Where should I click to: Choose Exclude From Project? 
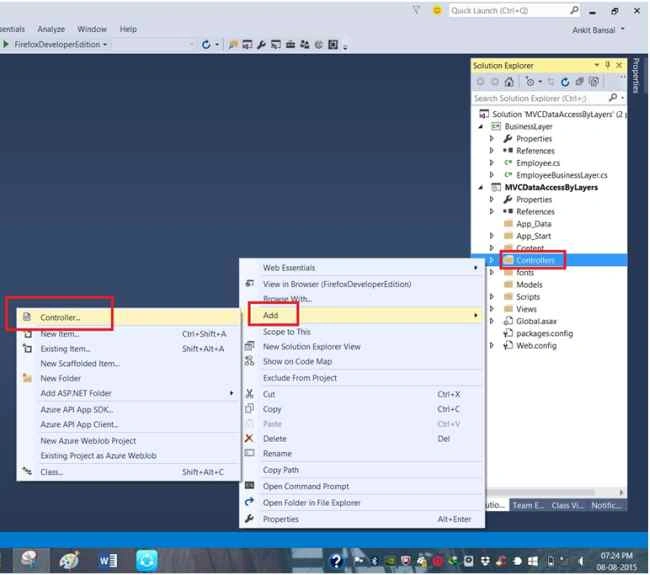361,378
